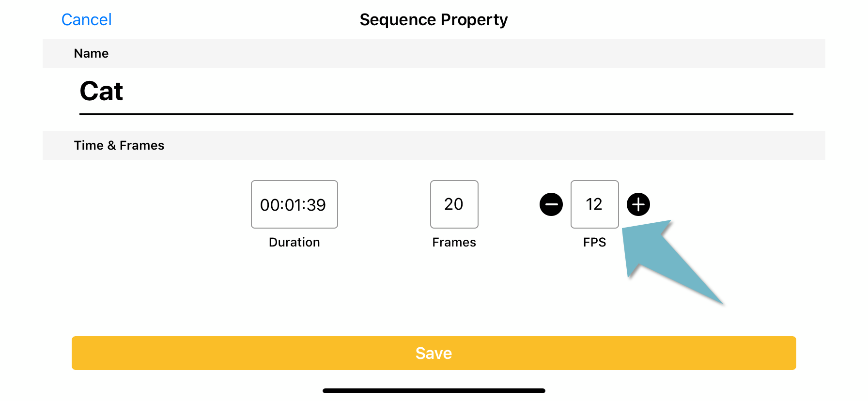The height and width of the screenshot is (401, 868).
Task: Cancel editing the sequence property
Action: [x=87, y=20]
